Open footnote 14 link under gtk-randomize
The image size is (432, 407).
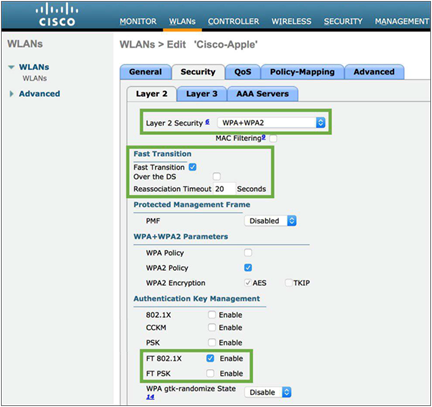pyautogui.click(x=150, y=397)
